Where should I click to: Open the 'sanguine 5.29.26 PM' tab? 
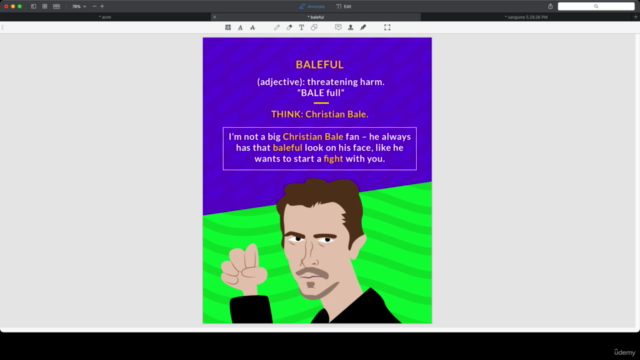[526, 17]
